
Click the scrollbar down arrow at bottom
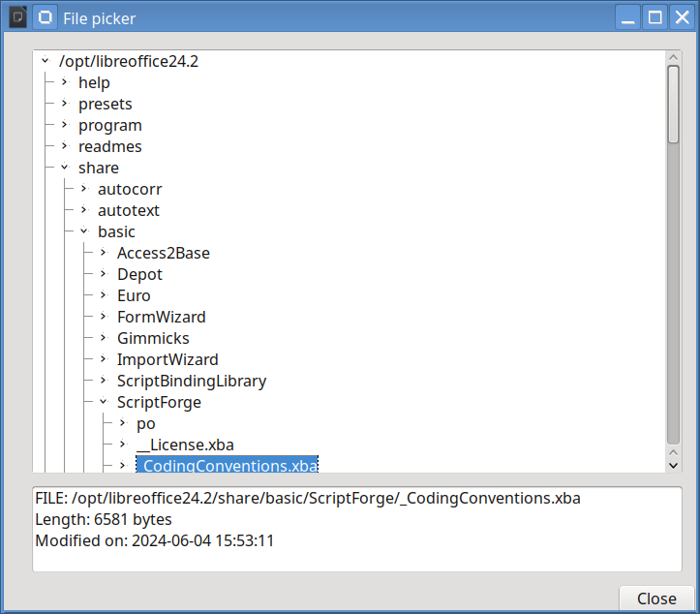tap(674, 465)
